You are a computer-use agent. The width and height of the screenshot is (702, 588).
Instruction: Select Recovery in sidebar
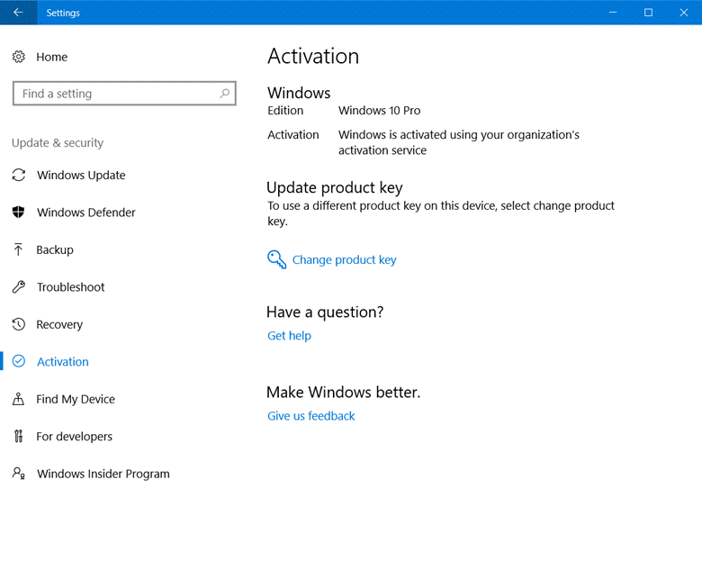coord(59,325)
